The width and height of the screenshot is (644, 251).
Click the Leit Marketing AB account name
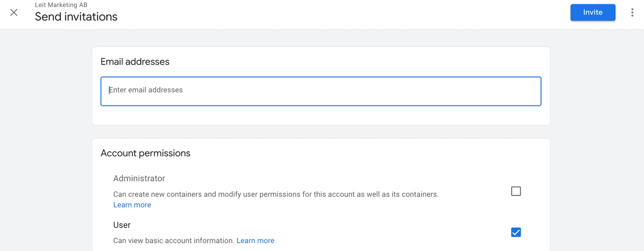click(x=61, y=5)
